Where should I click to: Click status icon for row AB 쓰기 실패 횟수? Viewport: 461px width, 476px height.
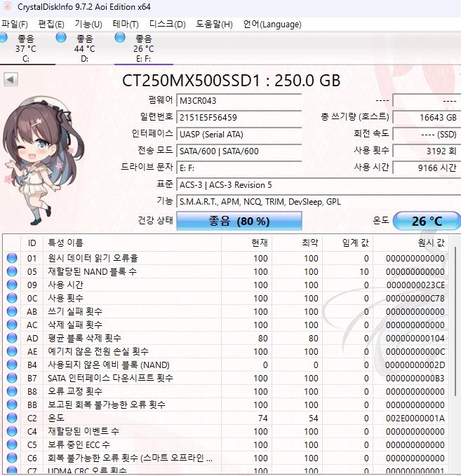[12, 311]
